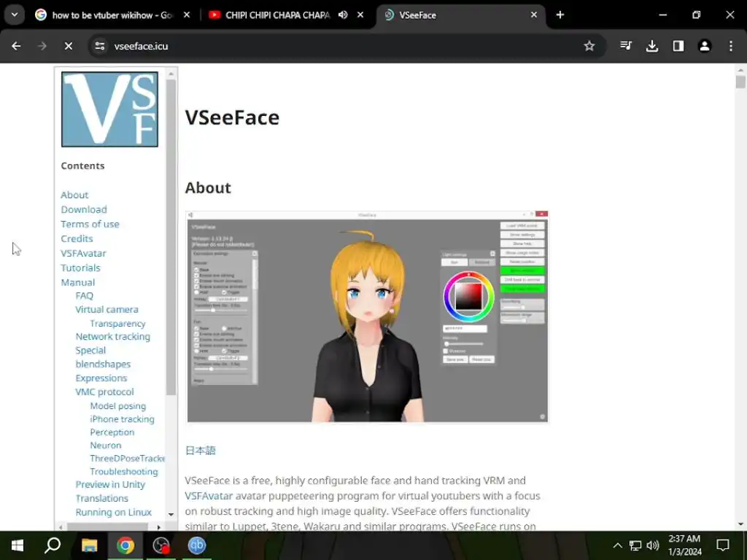Open the Model posing link
The height and width of the screenshot is (560, 747).
(118, 405)
